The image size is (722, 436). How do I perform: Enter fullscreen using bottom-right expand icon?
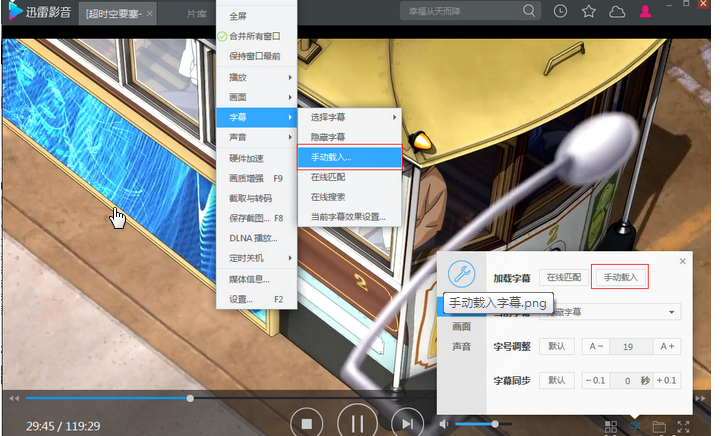point(684,427)
